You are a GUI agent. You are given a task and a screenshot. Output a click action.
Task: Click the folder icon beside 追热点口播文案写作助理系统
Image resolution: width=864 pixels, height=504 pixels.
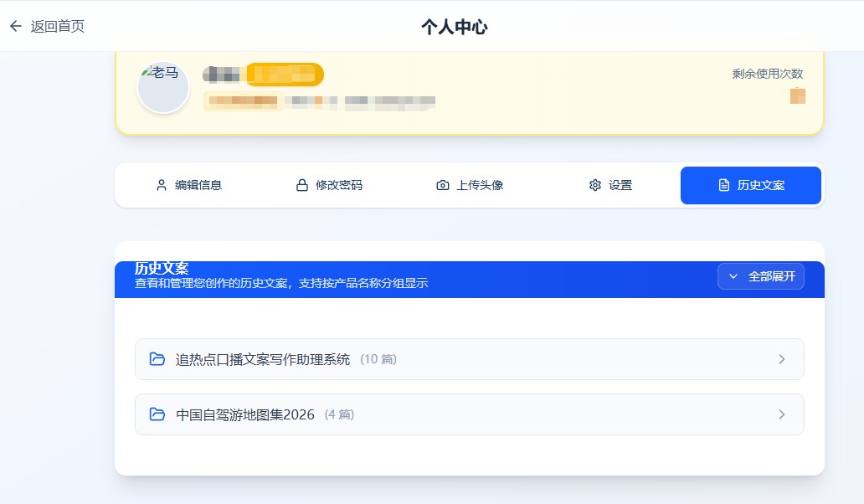coord(157,359)
